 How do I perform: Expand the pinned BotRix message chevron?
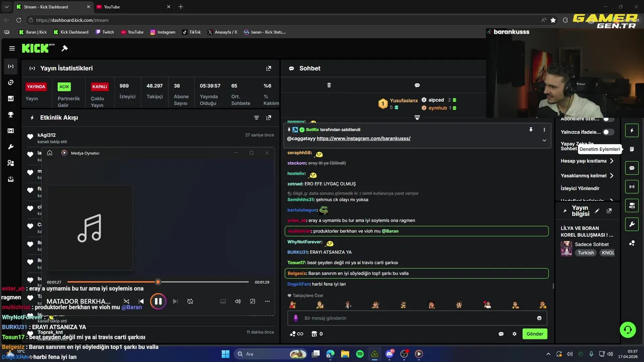pos(544,140)
